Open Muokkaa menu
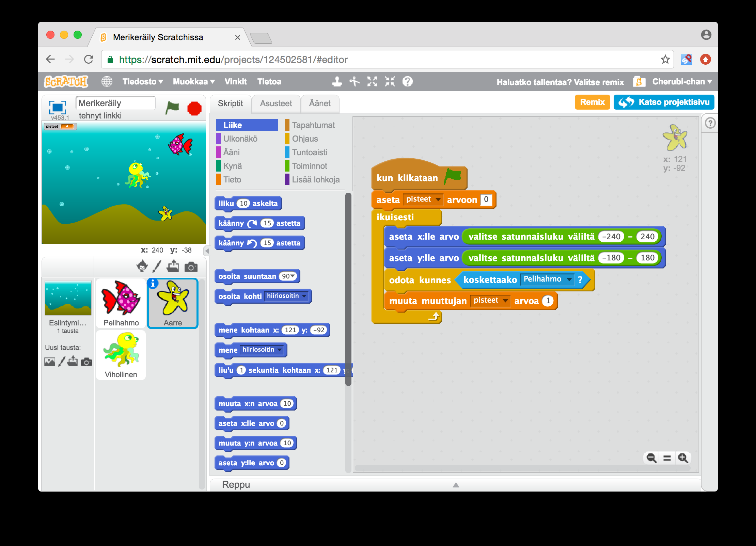Screen dimensions: 756x546 coord(194,82)
